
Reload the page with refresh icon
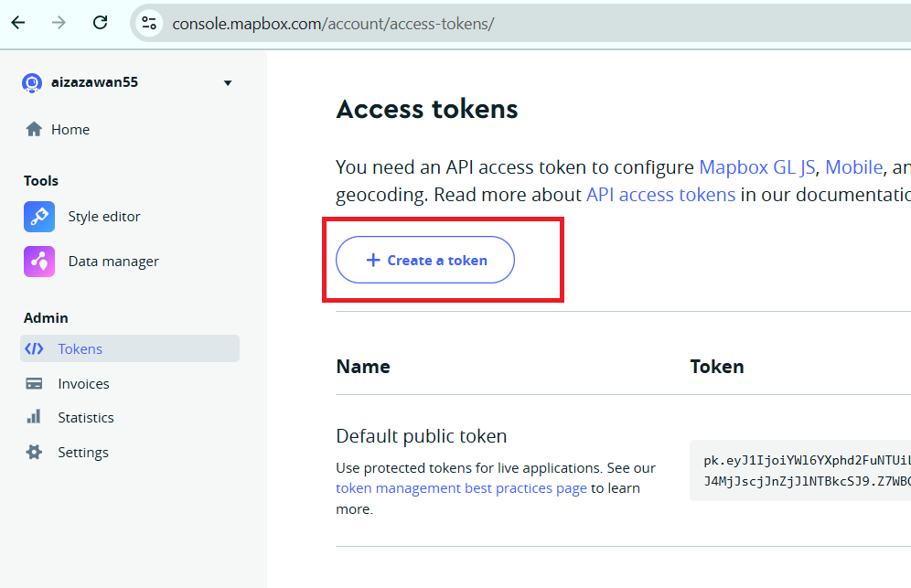pos(101,23)
